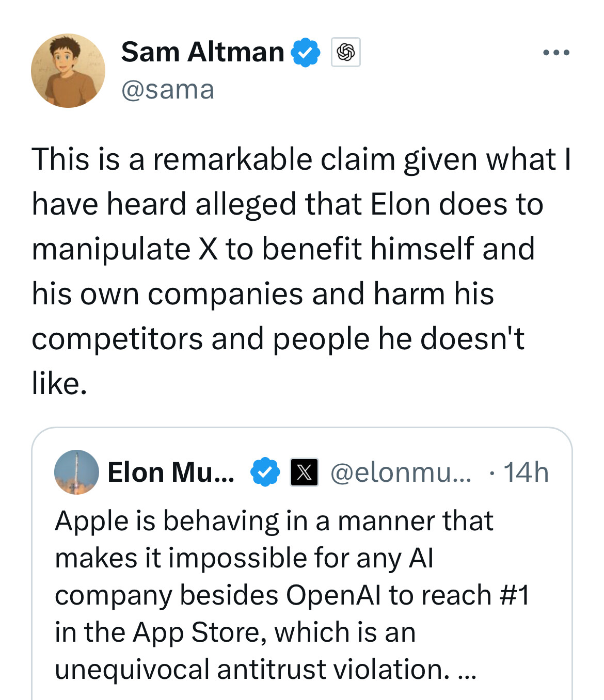Tap the @sama handle
Image resolution: width=604 pixels, height=700 pixels.
tap(168, 90)
